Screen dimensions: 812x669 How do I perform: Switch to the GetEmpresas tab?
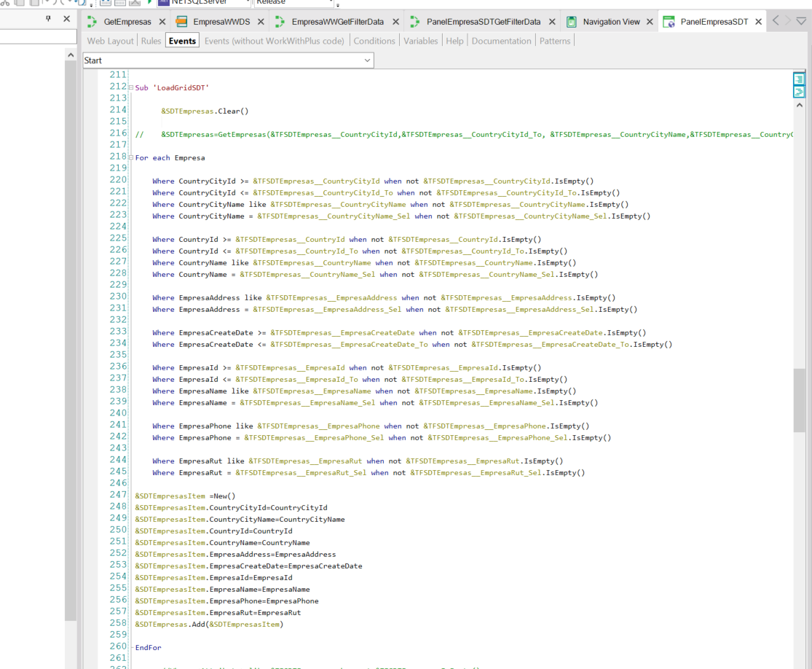tap(127, 22)
